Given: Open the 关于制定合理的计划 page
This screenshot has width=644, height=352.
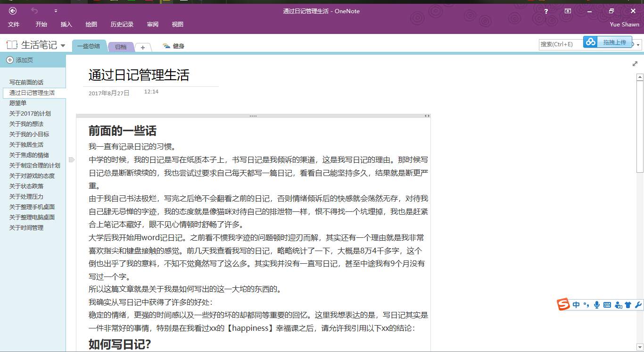Looking at the screenshot, I should click(x=35, y=166).
